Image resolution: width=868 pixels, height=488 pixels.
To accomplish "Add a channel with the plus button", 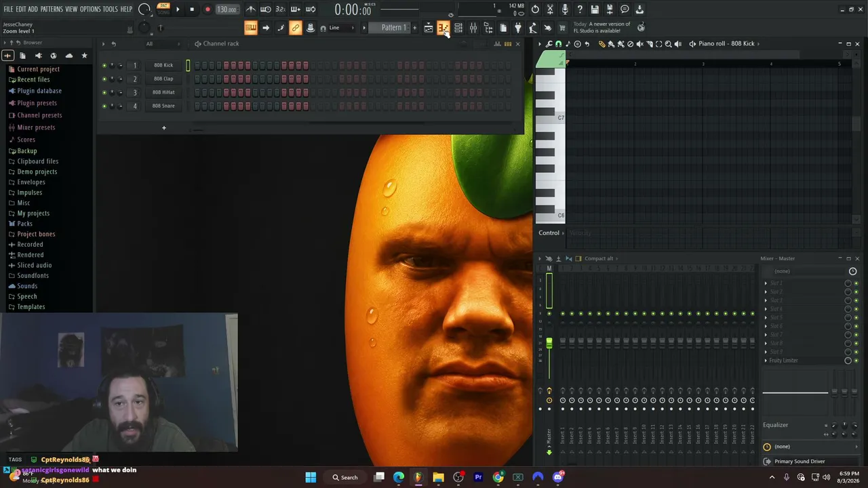I will pyautogui.click(x=163, y=127).
